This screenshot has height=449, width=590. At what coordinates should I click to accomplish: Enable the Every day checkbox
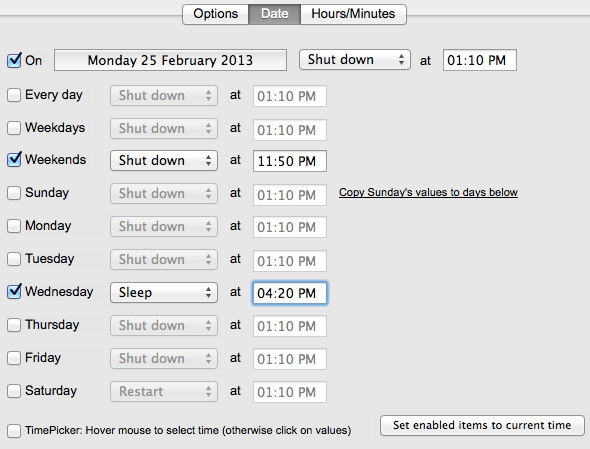14,95
